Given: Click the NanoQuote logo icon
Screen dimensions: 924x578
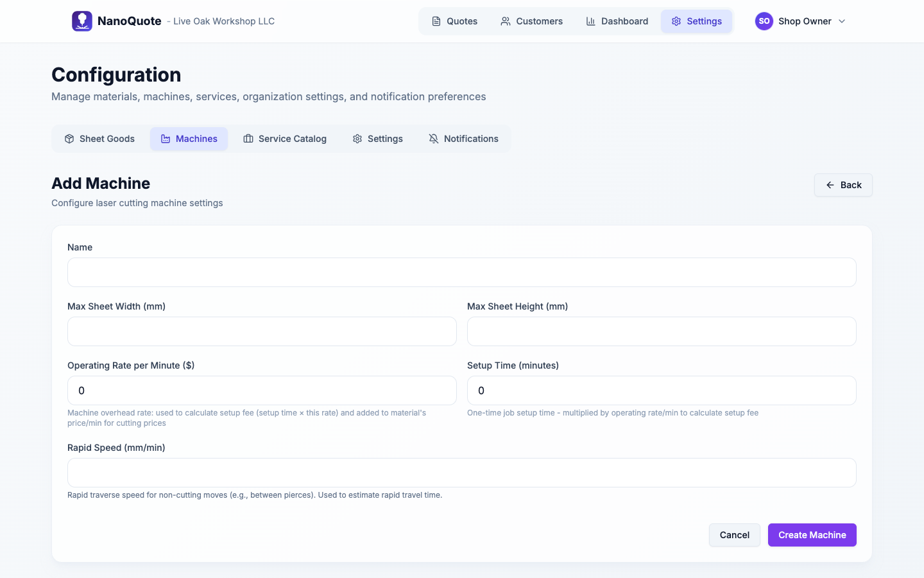Looking at the screenshot, I should (x=82, y=21).
